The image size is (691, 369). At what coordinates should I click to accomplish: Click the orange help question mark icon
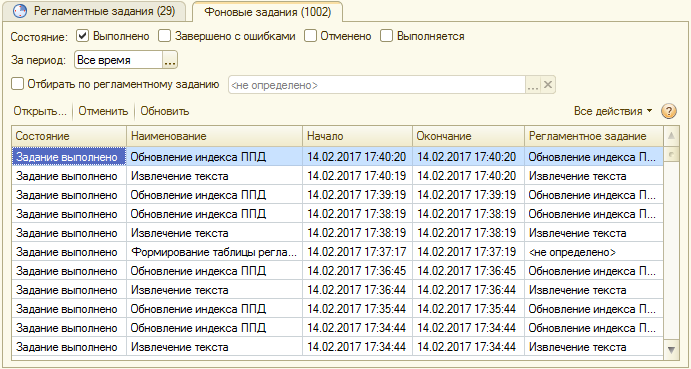point(669,111)
